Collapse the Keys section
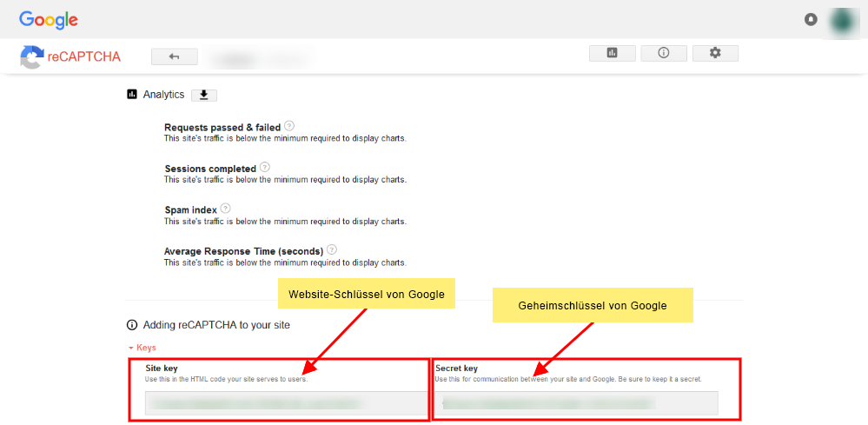Image resolution: width=868 pixels, height=425 pixels. [x=142, y=348]
